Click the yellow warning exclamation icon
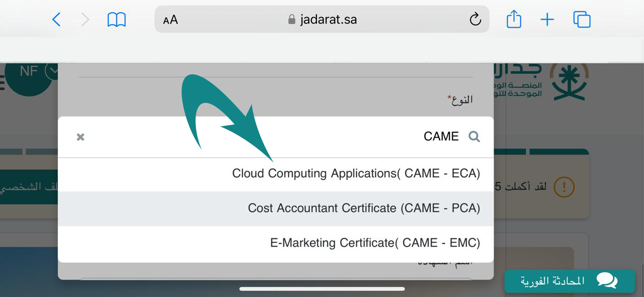This screenshot has width=644, height=297. pyautogui.click(x=564, y=187)
